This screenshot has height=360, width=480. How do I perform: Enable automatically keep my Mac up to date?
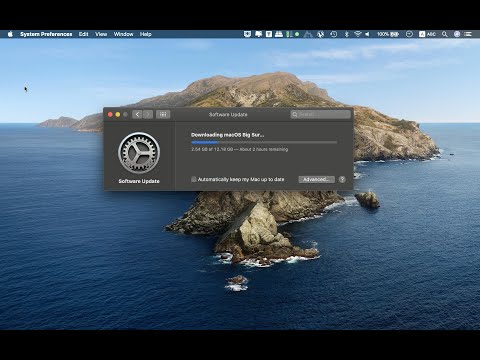(x=194, y=179)
